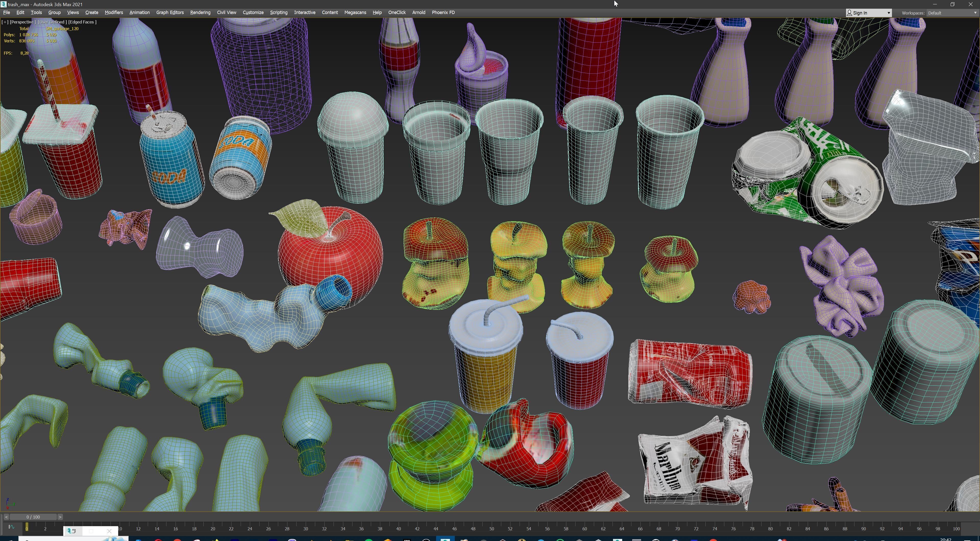
Task: Open the Help menu
Action: coord(377,13)
